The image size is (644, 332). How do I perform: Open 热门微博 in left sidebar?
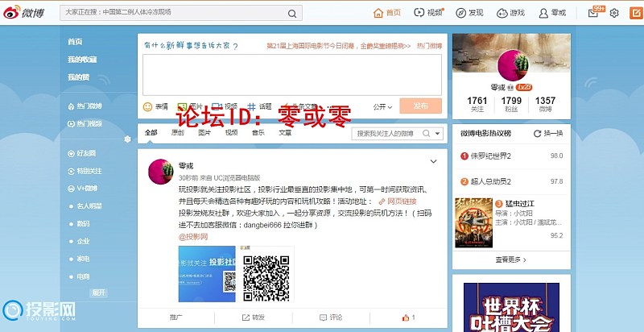[x=85, y=106]
